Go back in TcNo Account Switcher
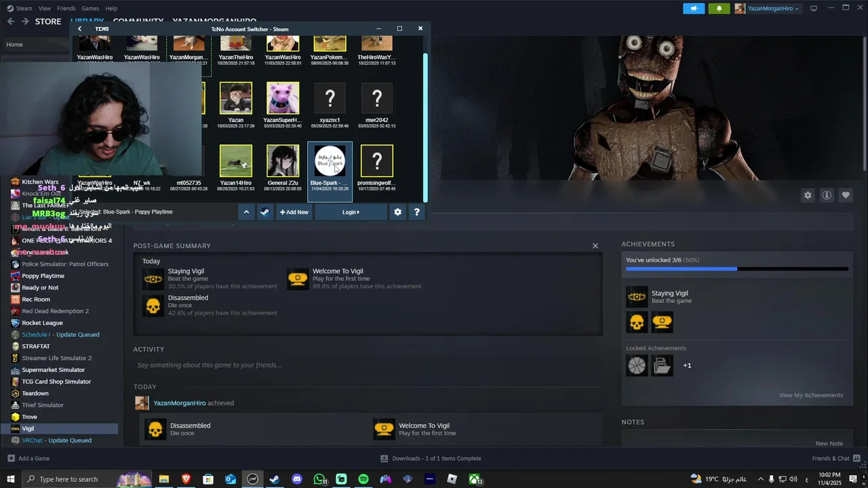The width and height of the screenshot is (868, 488). coord(79,28)
